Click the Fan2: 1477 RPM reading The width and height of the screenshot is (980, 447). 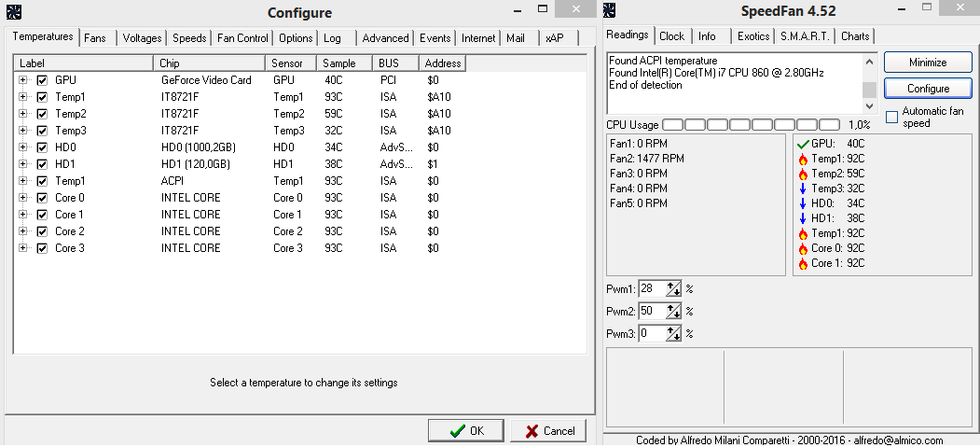pyautogui.click(x=647, y=159)
